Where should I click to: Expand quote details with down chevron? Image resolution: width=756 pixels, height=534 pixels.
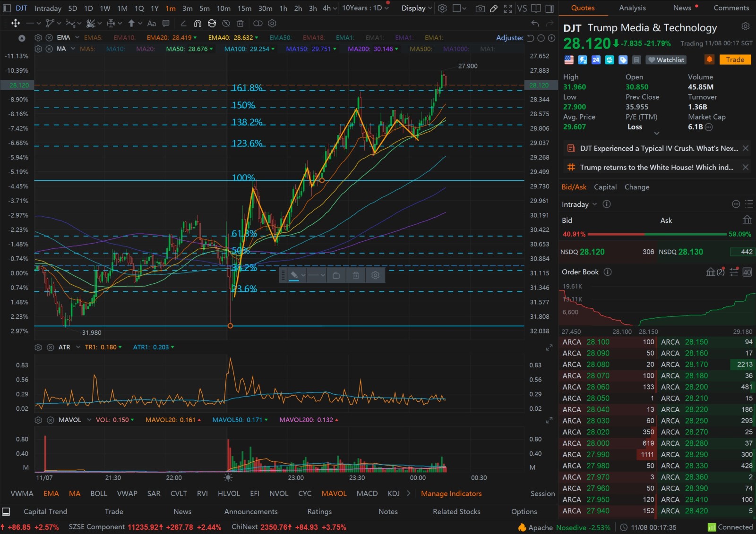tap(656, 133)
